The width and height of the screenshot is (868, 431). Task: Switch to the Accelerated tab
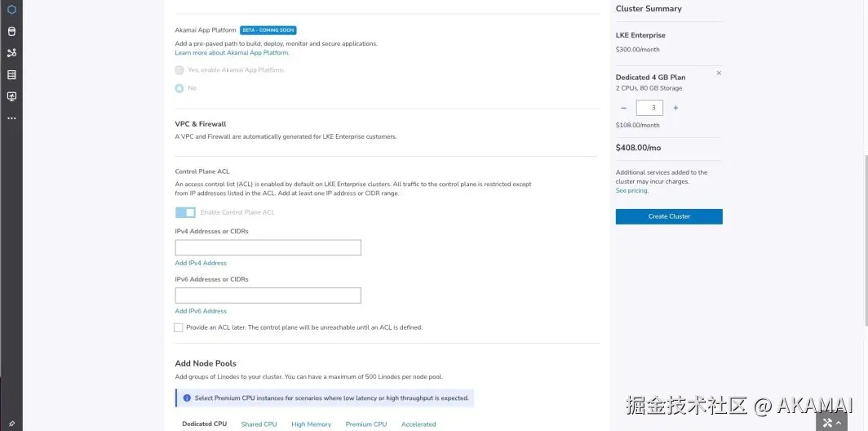tap(418, 424)
